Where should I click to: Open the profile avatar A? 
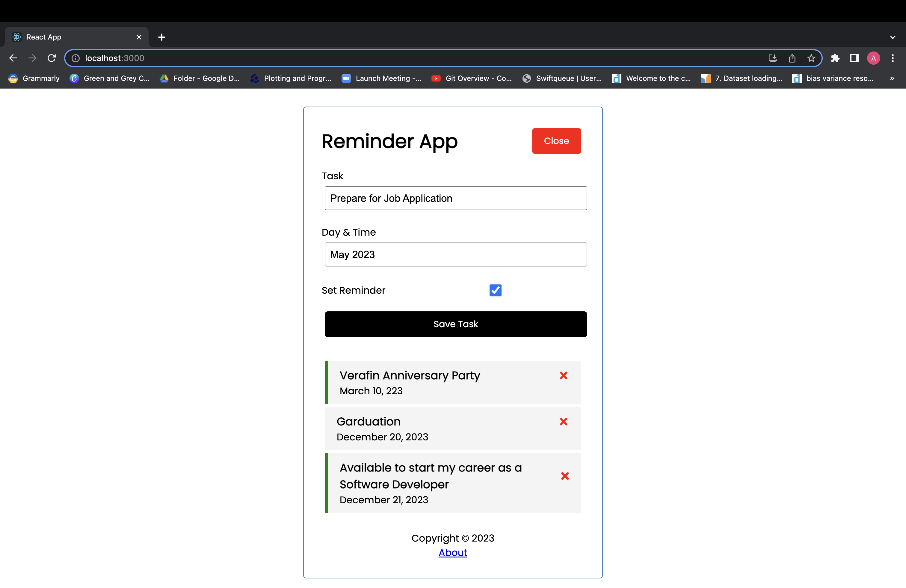pos(874,58)
